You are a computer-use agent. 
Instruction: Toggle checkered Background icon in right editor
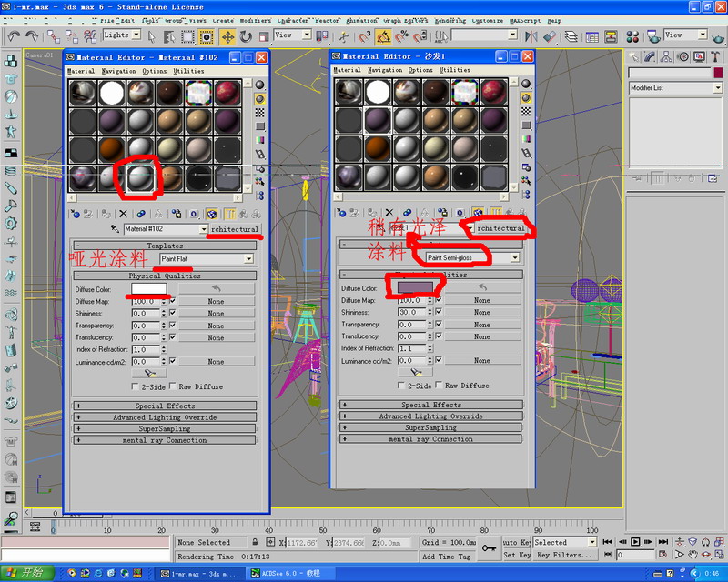(x=526, y=111)
